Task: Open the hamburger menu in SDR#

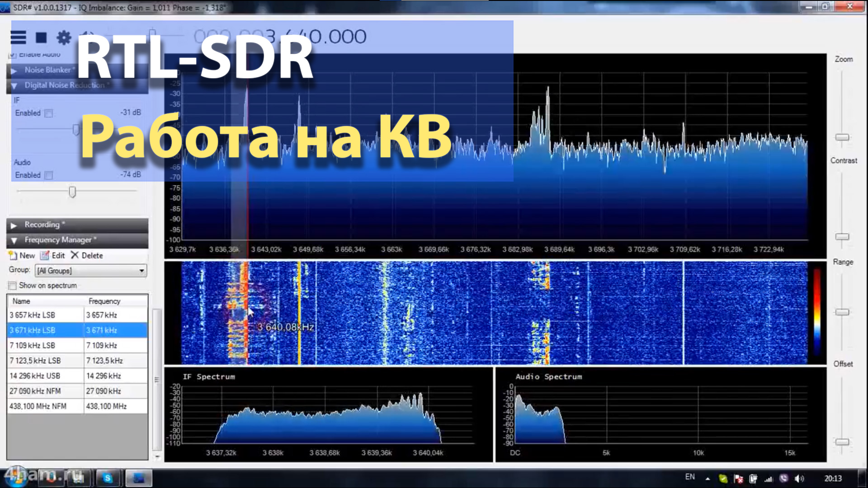Action: coord(18,38)
